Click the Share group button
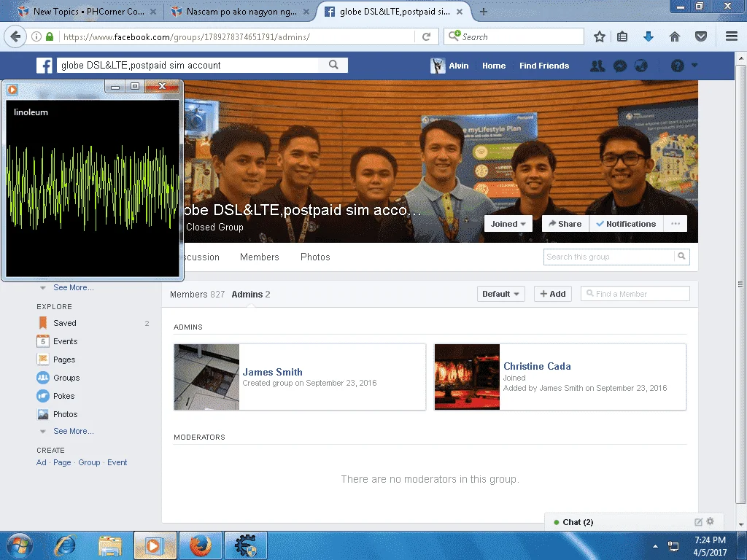Viewport: 747px width, 560px height. click(x=565, y=224)
